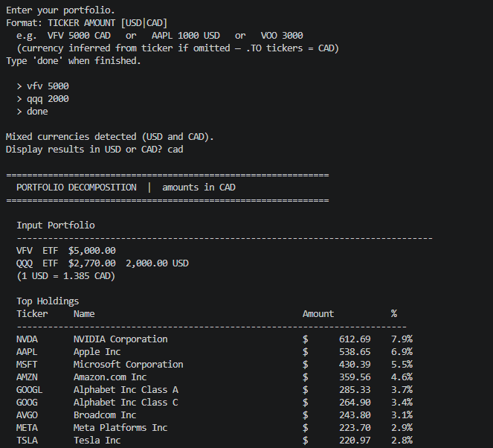Screen dimensions: 493x448
Task: Click the 'Enter your portfolio.' line
Action: 60,10
